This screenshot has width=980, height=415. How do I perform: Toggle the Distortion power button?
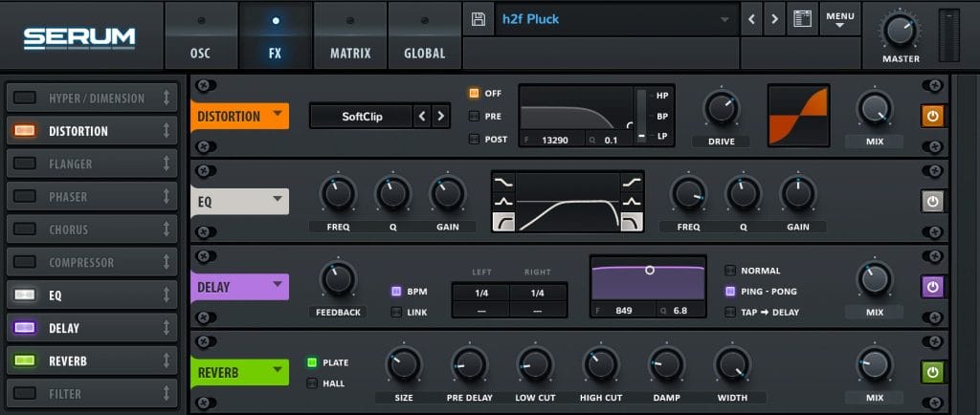(x=932, y=116)
